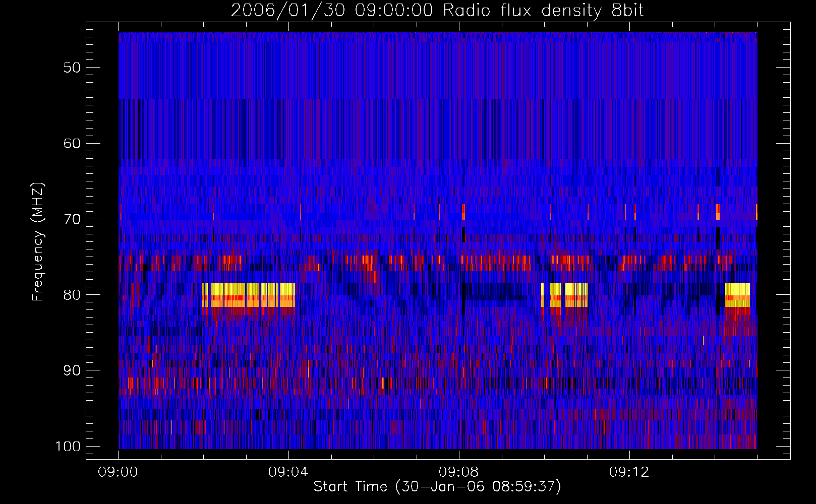
Task: Click the 'Start Time (30-Jan-06 08:59:37)' axis label
Action: coord(437,487)
